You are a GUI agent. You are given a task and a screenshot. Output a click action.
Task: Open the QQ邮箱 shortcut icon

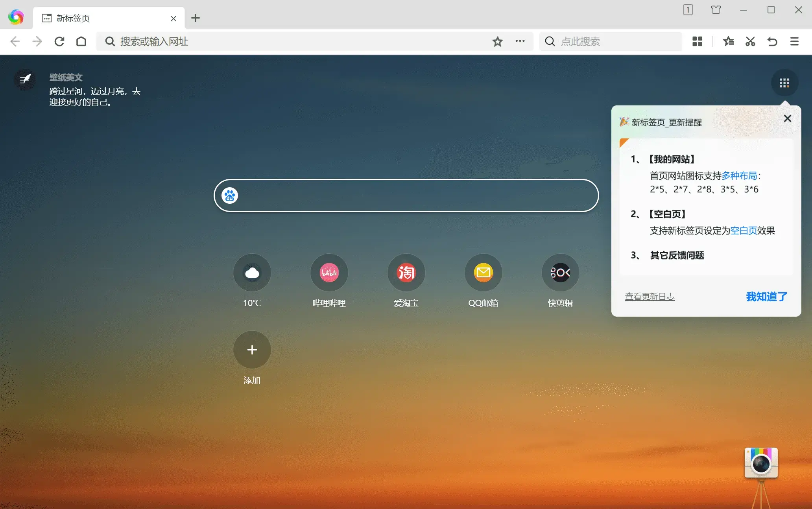click(483, 273)
